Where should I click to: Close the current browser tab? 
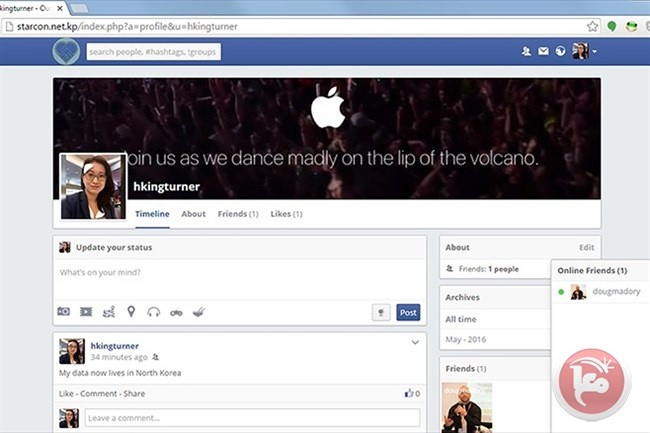tap(60, 8)
